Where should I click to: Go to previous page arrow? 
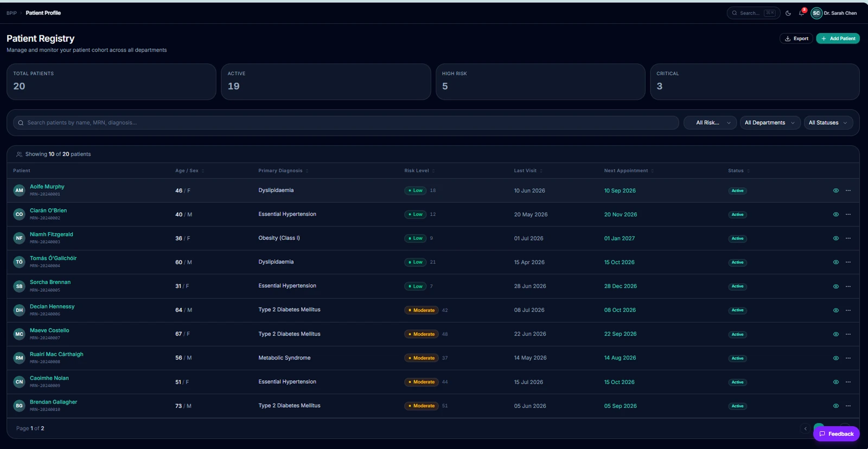(x=806, y=428)
